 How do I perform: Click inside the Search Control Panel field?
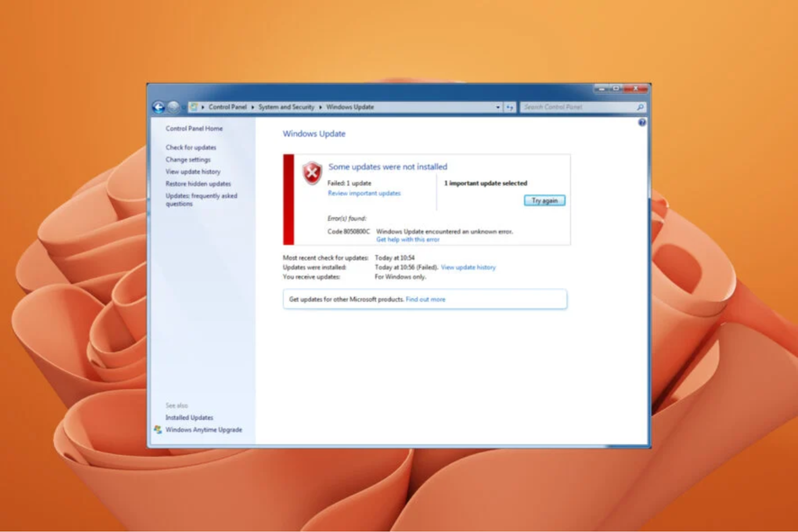(x=571, y=107)
